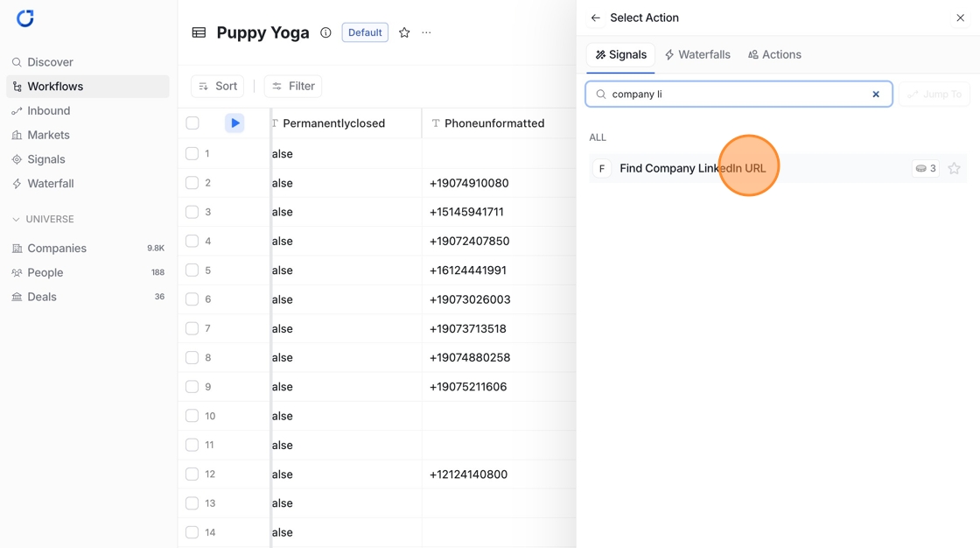Open the Filter options
980x548 pixels.
point(293,87)
